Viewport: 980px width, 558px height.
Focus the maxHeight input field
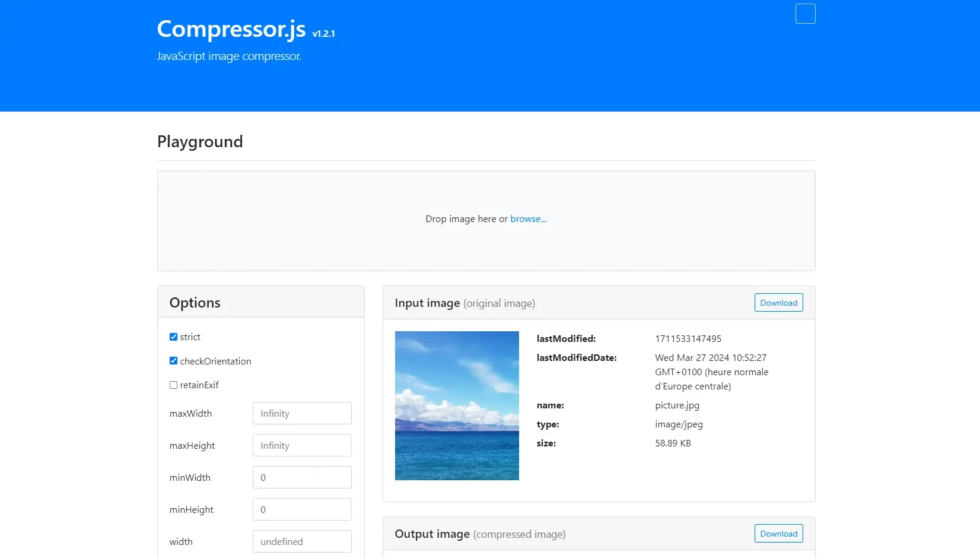coord(302,445)
